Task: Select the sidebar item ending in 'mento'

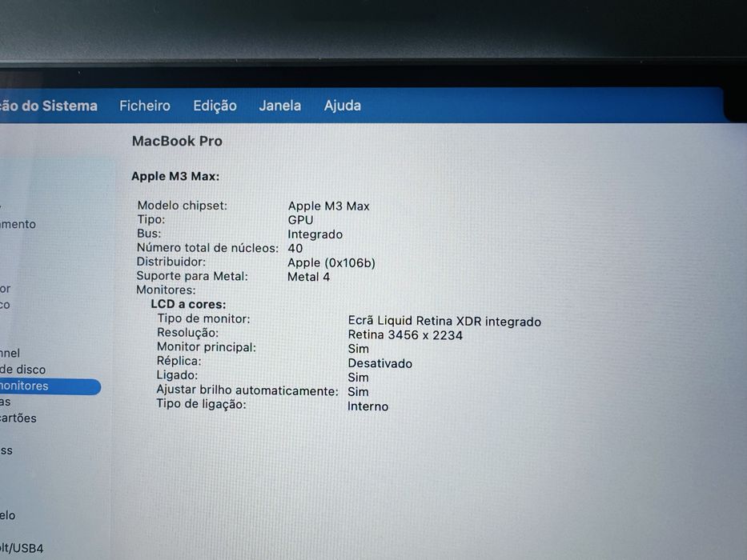Action: click(x=18, y=224)
